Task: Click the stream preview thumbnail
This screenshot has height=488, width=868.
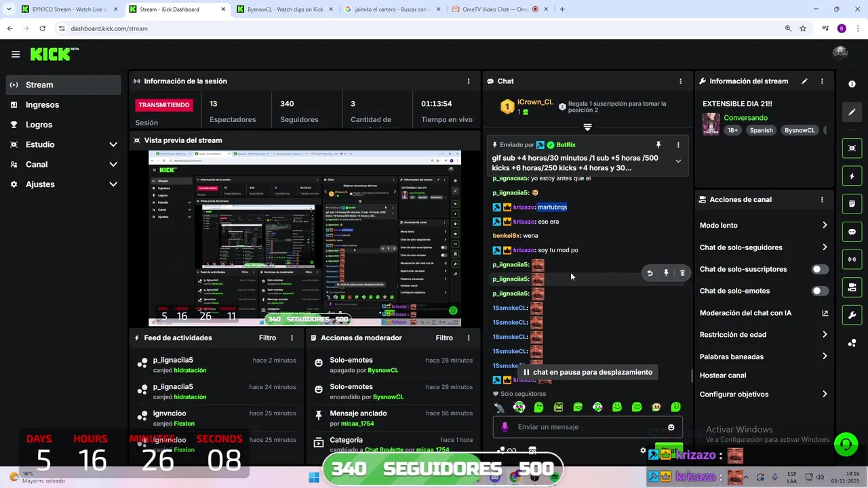Action: 305,238
